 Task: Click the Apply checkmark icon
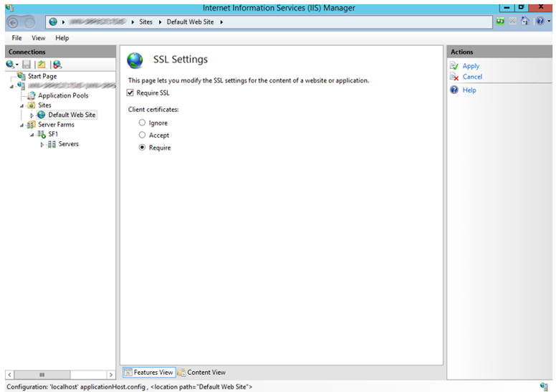click(454, 66)
